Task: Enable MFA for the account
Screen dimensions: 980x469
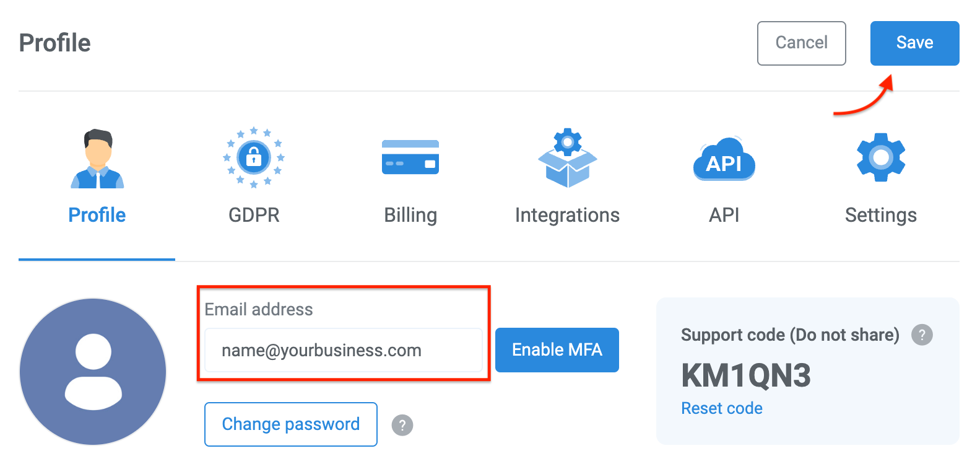Action: coord(556,349)
